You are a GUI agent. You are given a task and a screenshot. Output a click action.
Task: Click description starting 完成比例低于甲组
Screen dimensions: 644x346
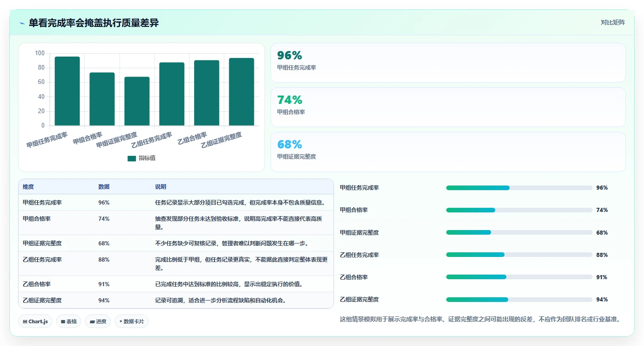(241, 264)
